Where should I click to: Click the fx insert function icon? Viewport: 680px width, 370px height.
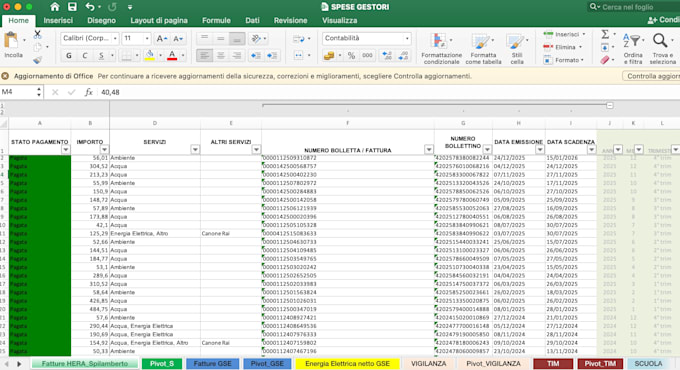(88, 92)
